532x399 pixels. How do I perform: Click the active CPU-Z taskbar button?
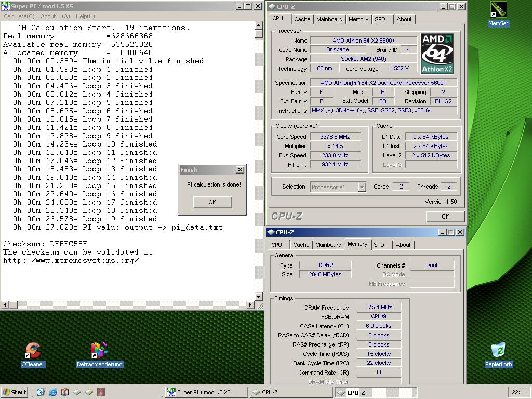coord(376,392)
